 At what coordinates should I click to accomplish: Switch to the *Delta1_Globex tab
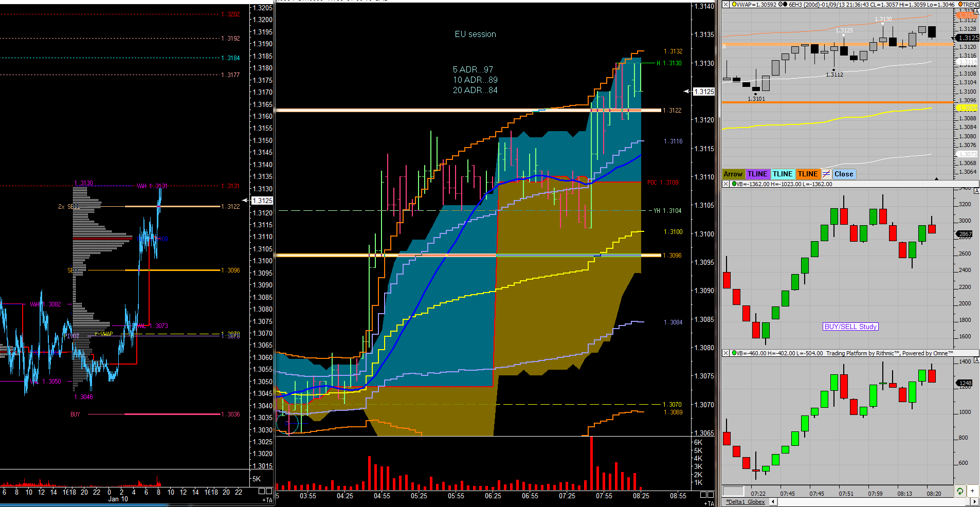(746, 502)
